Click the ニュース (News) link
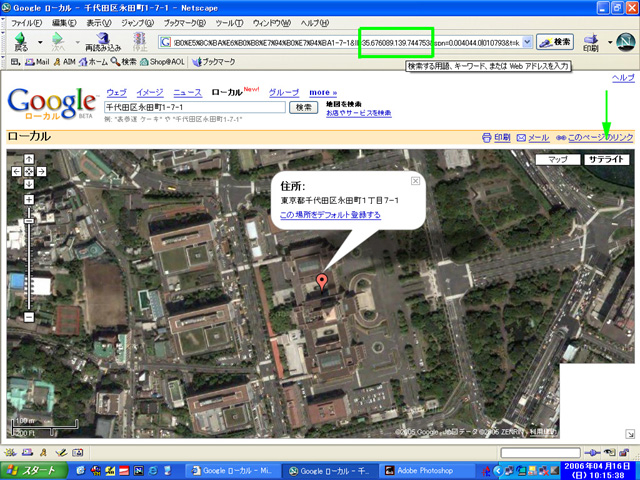640x480 pixels. (187, 93)
